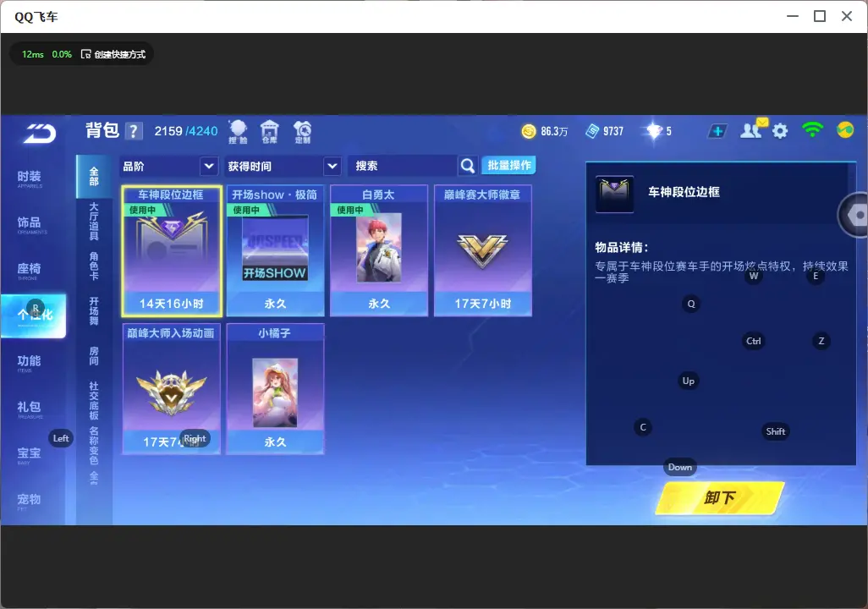Image resolution: width=868 pixels, height=609 pixels.
Task: Click the 背包 backpack title
Action: pyautogui.click(x=102, y=130)
